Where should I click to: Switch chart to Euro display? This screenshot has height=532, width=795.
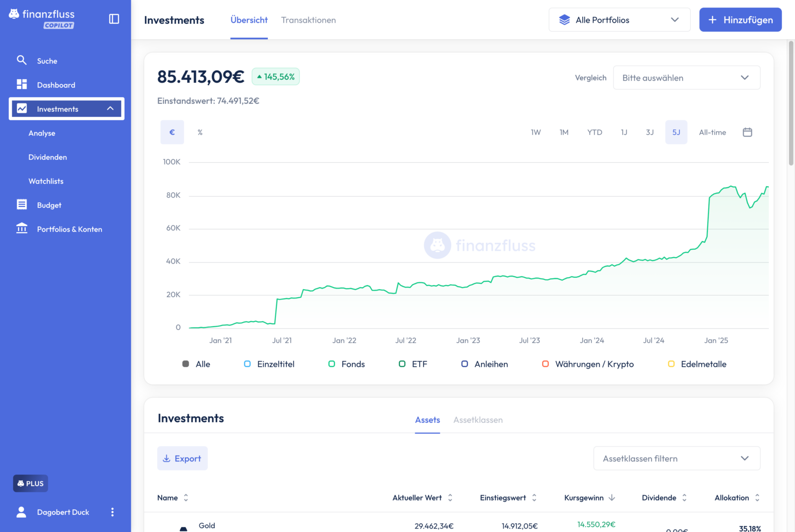[x=172, y=132]
